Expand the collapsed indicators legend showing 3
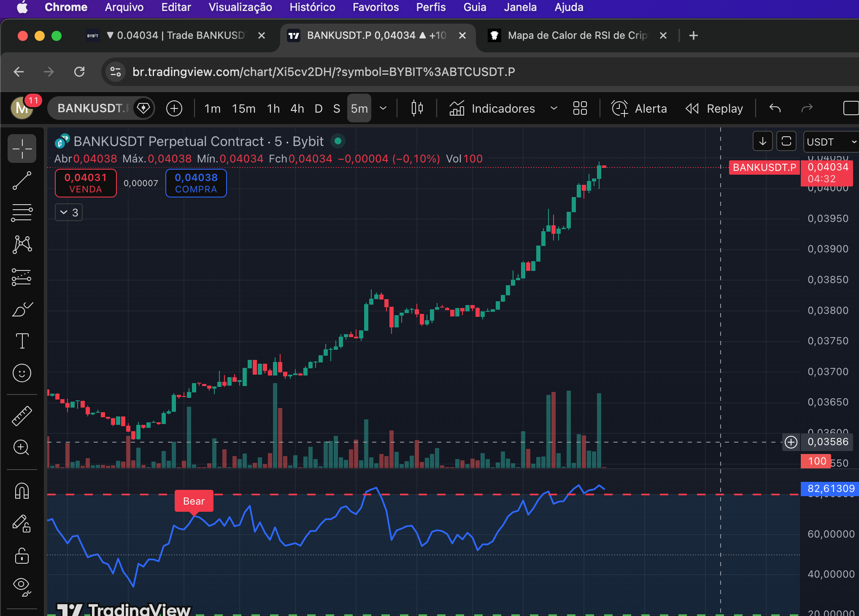 coord(69,212)
